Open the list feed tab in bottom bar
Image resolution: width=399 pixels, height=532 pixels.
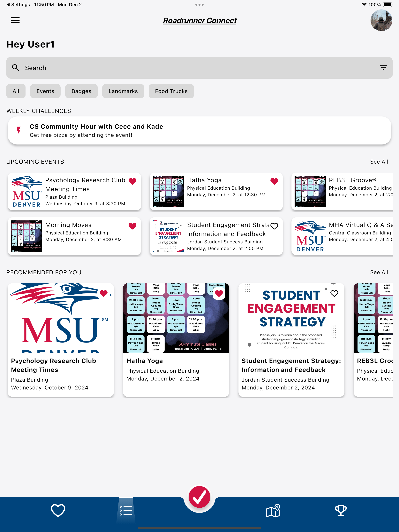(126, 510)
